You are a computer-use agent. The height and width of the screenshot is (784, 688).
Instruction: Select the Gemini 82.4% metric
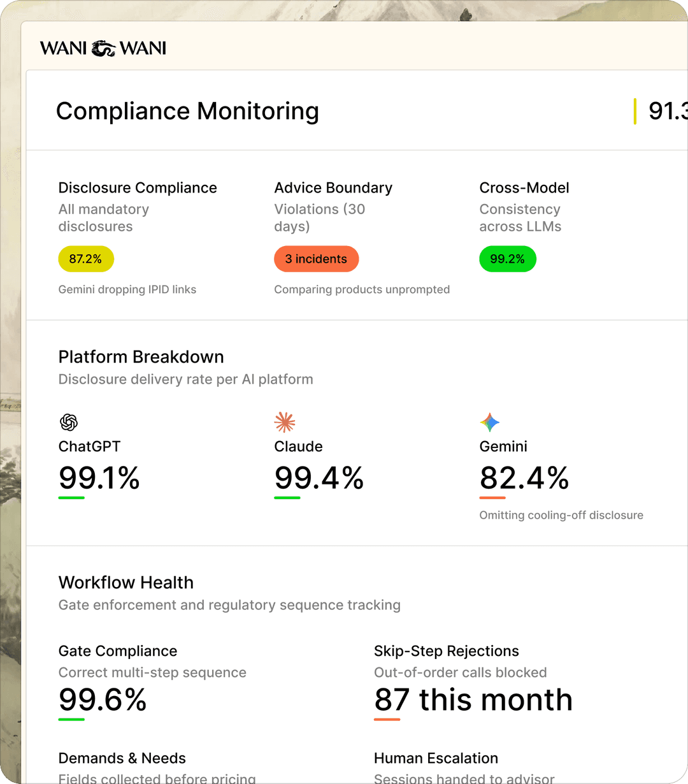tap(524, 478)
